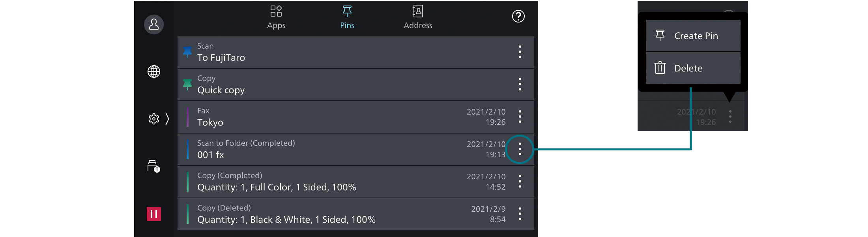Open the settings gear icon
Image resolution: width=868 pixels, height=237 pixels.
click(x=153, y=119)
